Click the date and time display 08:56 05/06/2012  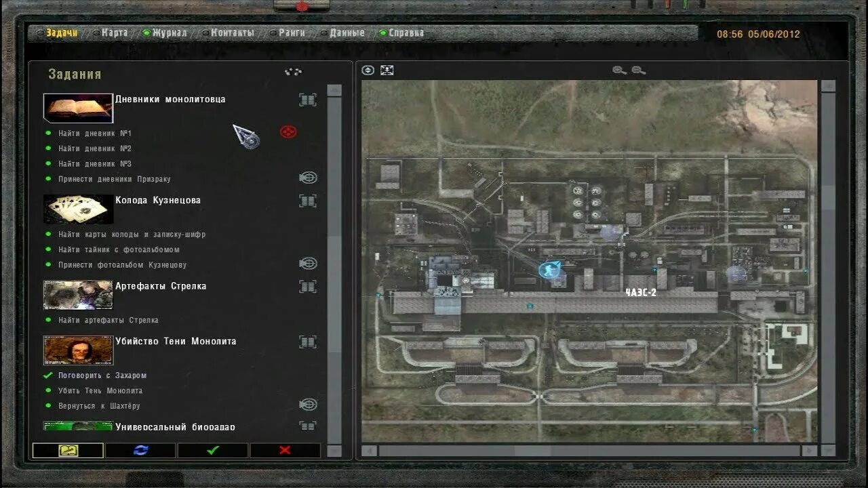[758, 35]
